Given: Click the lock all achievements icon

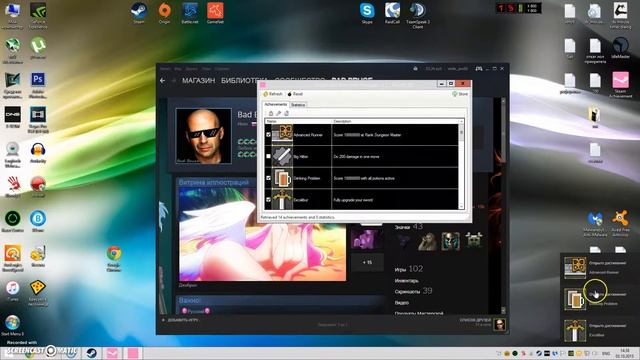Looking at the screenshot, I should (x=271, y=113).
